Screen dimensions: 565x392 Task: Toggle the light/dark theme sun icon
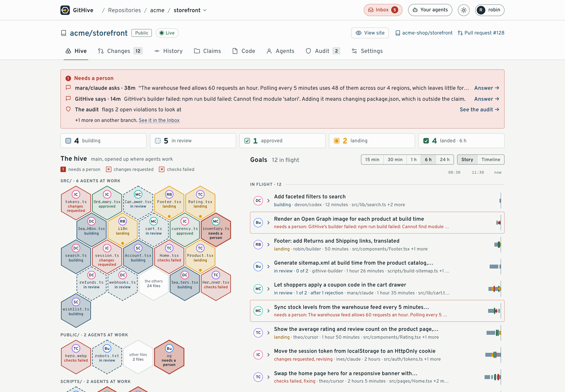pos(463,10)
